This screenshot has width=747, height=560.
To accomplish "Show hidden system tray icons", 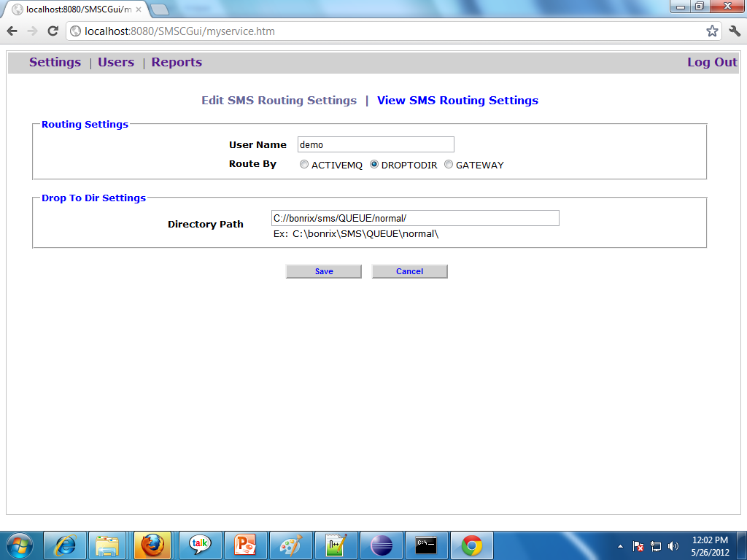I will click(x=620, y=545).
